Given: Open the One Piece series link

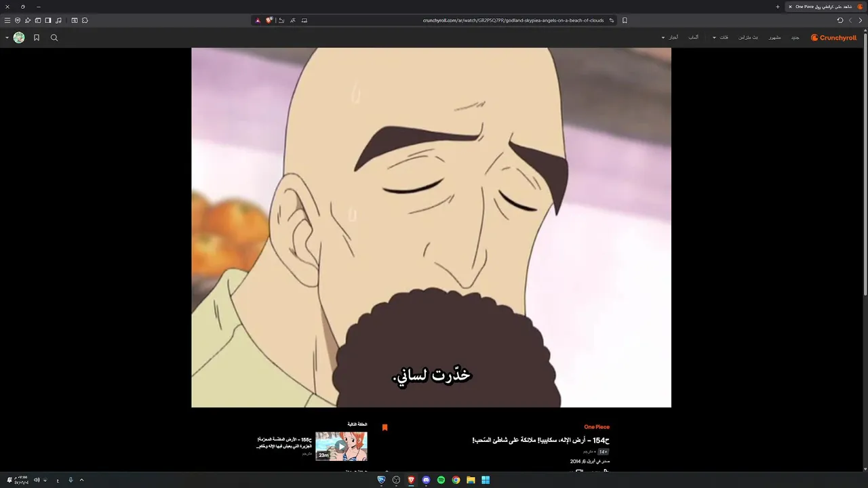Looking at the screenshot, I should pyautogui.click(x=597, y=427).
